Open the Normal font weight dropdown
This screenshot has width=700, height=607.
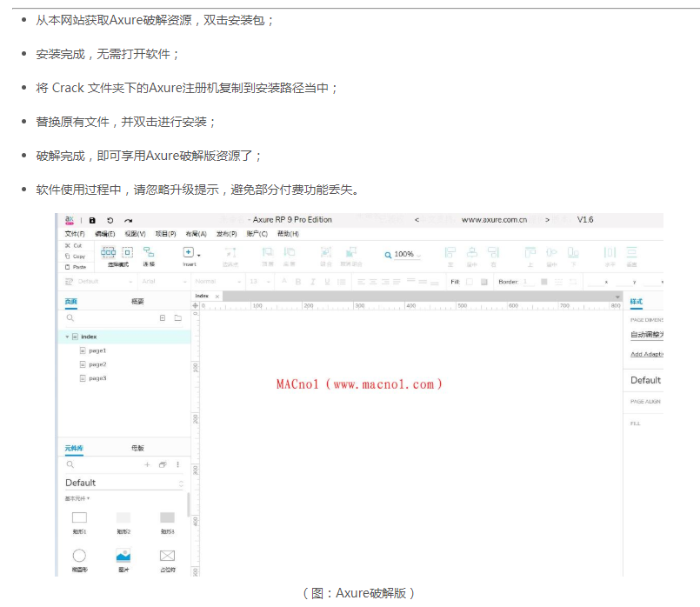[218, 282]
